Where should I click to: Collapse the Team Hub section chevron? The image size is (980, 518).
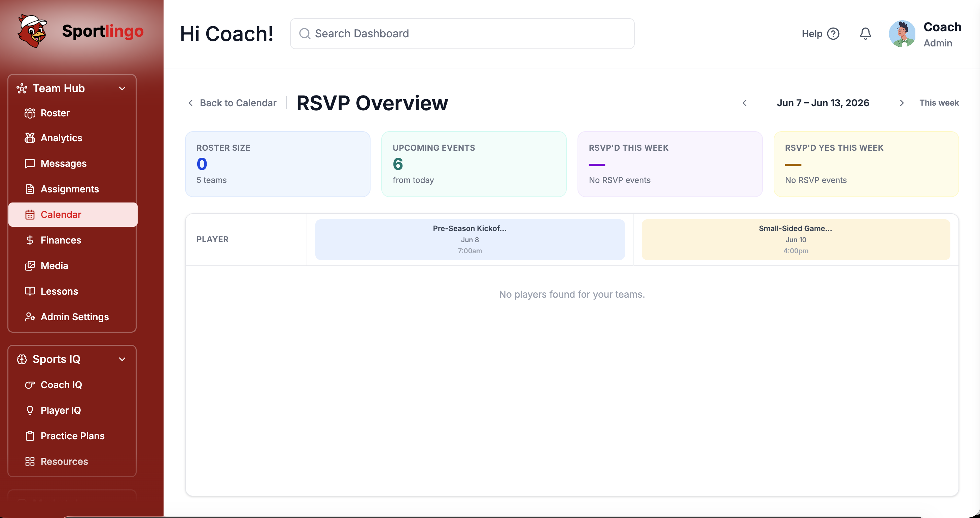pyautogui.click(x=122, y=88)
